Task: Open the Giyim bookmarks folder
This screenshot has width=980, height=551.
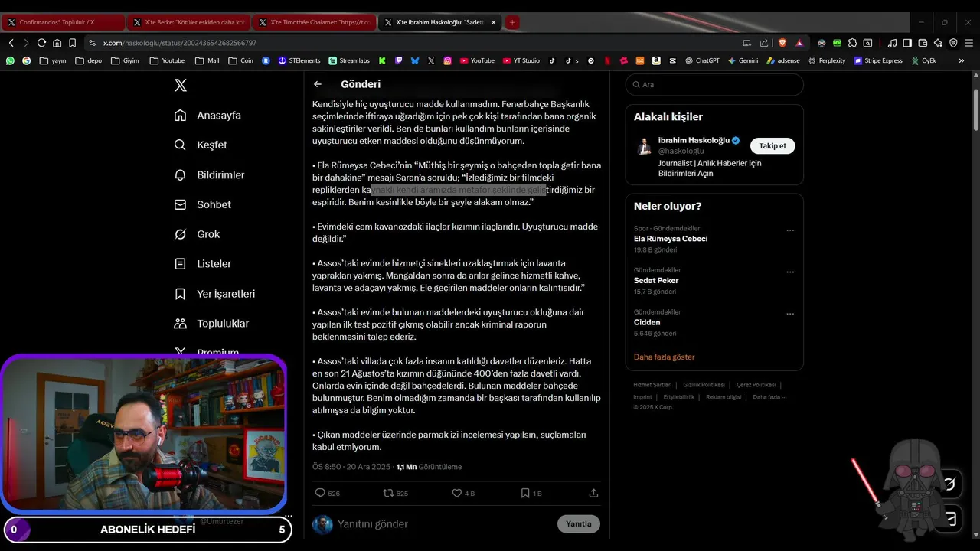Action: pyautogui.click(x=125, y=60)
